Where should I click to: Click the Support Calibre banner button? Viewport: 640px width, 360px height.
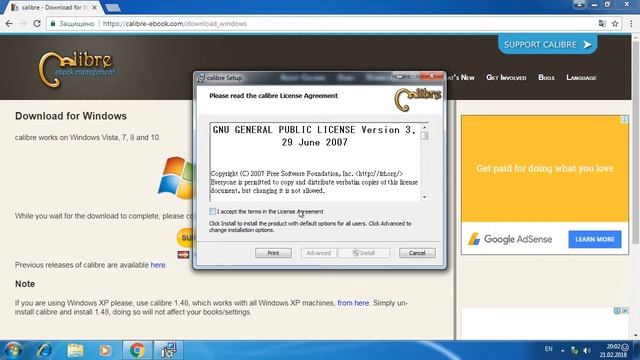(547, 44)
